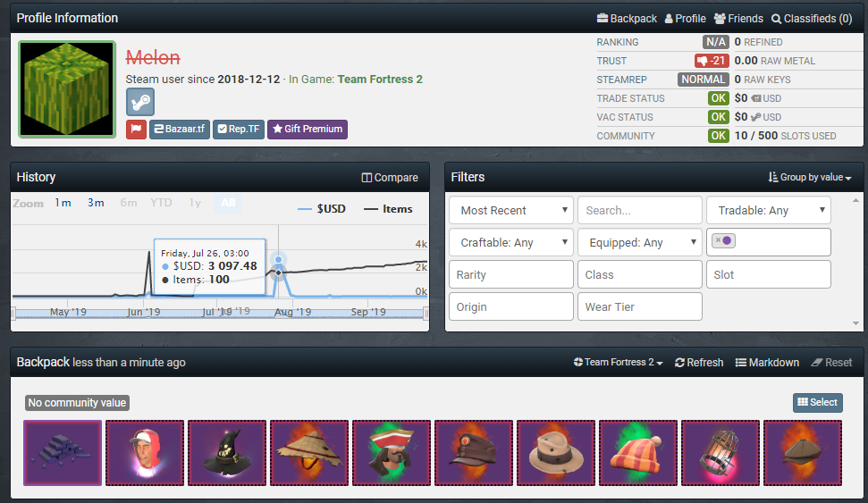Click the Markdown button

pos(767,363)
